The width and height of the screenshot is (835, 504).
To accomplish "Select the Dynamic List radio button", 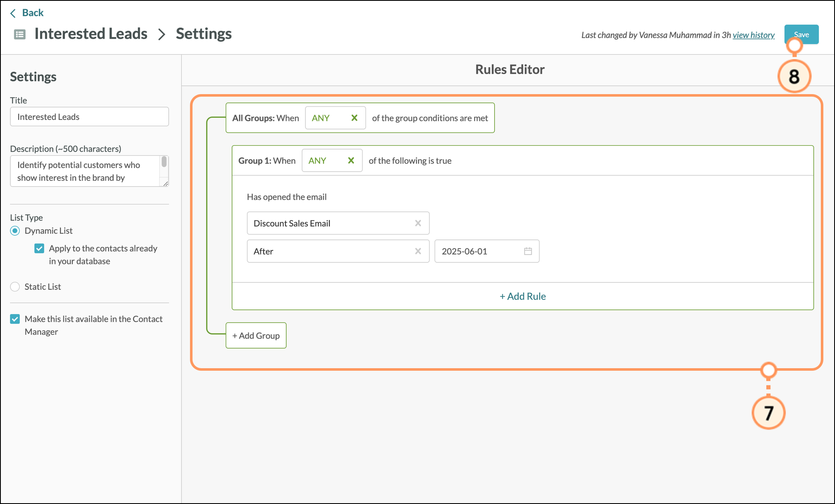I will pos(15,231).
